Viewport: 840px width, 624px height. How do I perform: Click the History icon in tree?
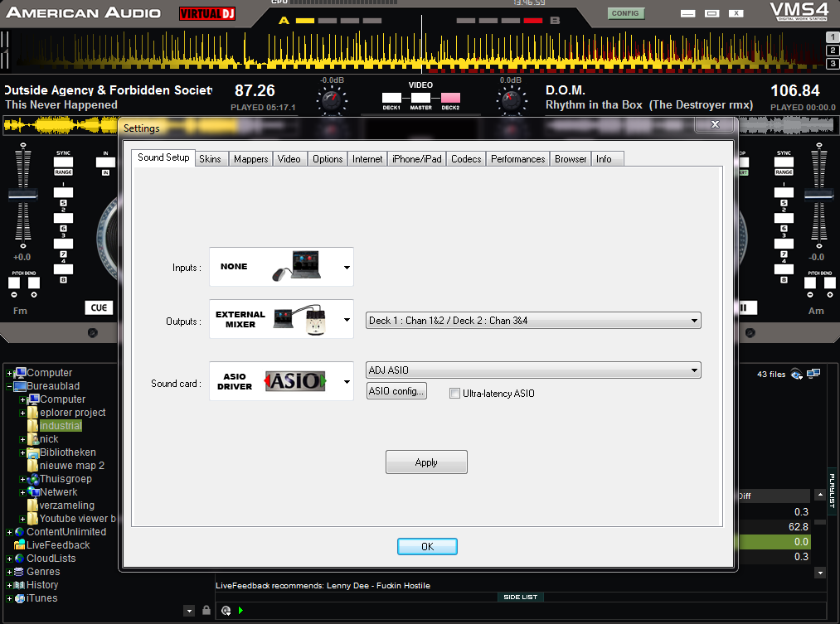pos(20,585)
